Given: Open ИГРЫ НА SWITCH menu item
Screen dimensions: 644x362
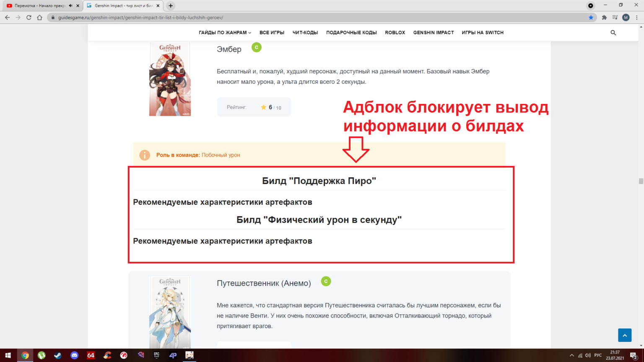Looking at the screenshot, I should [x=483, y=33].
